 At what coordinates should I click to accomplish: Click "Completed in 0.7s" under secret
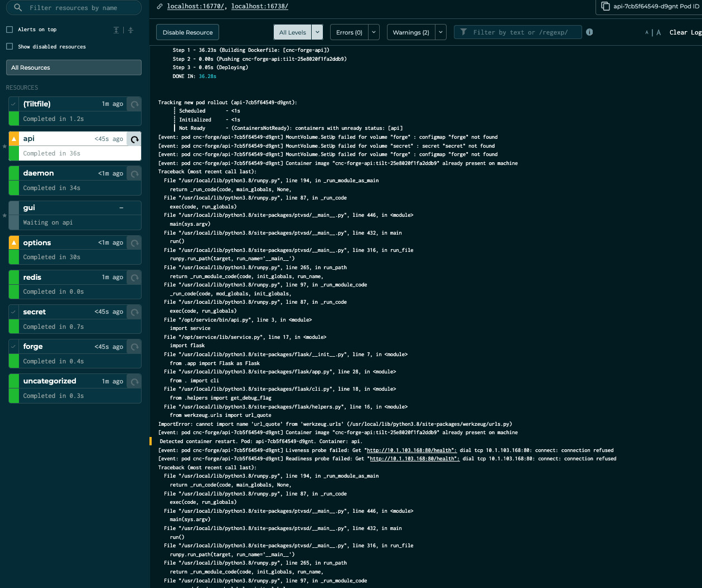pos(54,327)
